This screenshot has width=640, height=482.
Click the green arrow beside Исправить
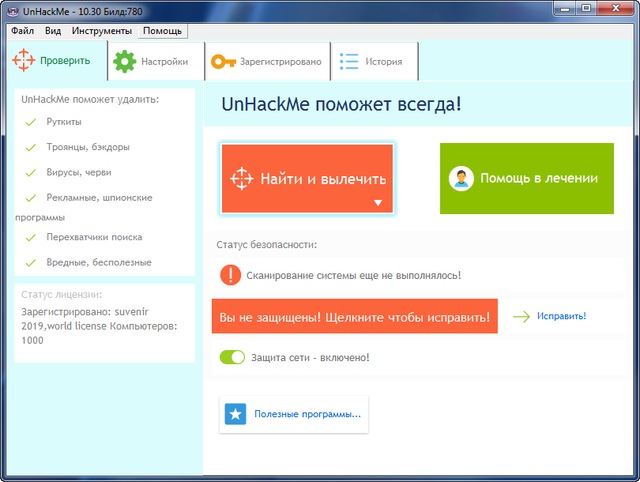click(521, 317)
